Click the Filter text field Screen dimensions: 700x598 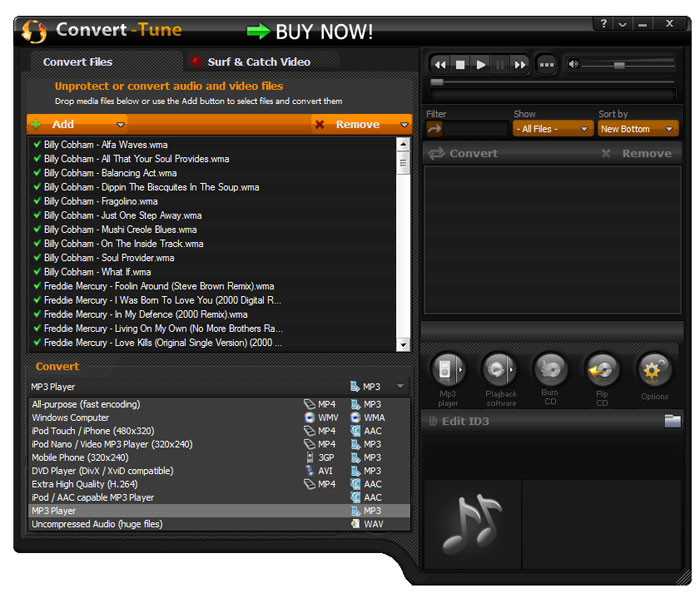[x=476, y=129]
